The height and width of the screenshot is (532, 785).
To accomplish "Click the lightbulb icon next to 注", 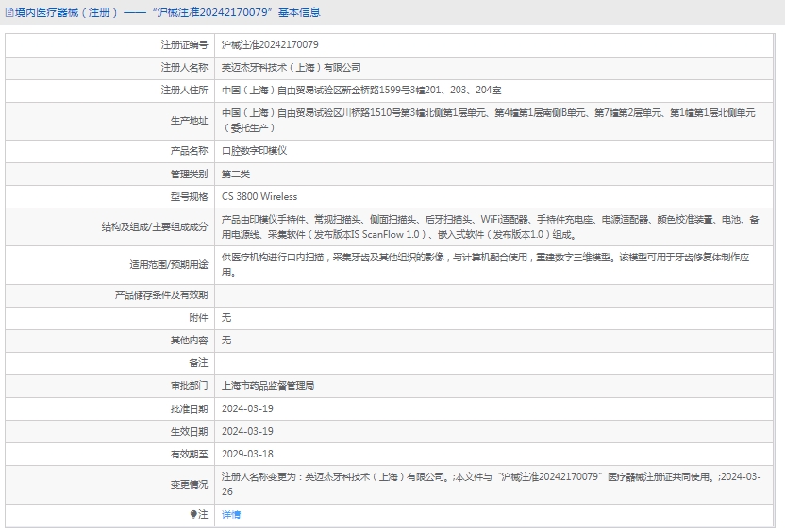I will pyautogui.click(x=194, y=515).
